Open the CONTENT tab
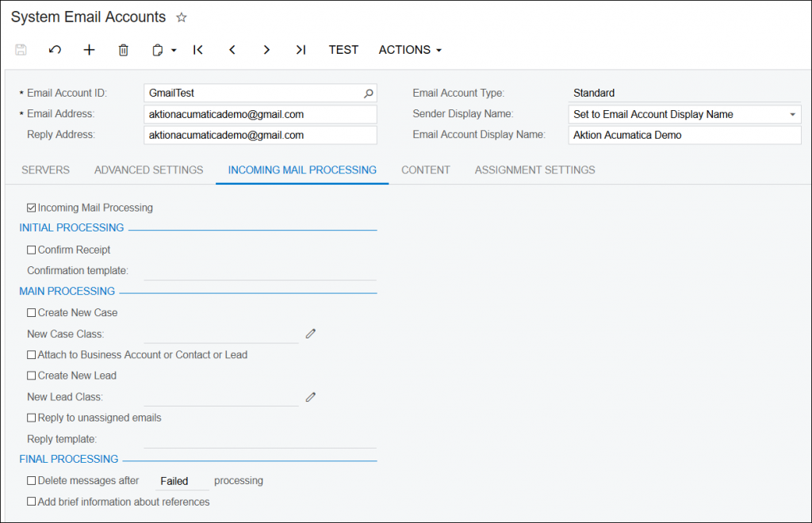 tap(426, 170)
